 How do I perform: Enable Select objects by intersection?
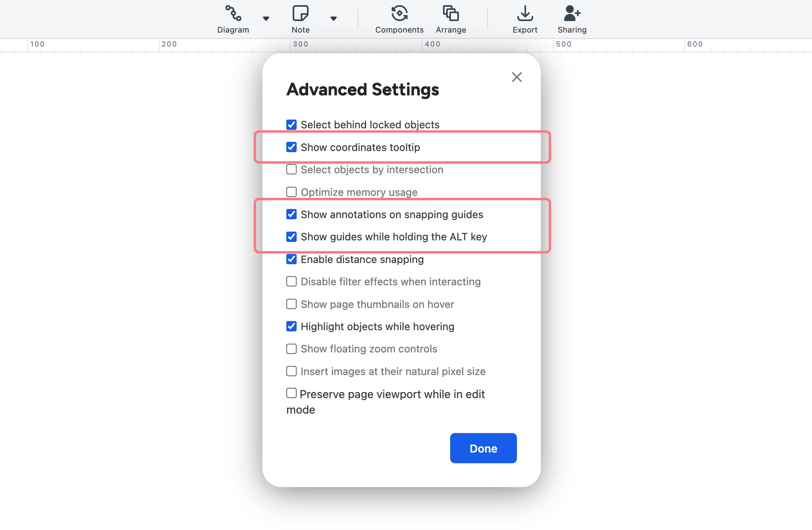pos(291,170)
